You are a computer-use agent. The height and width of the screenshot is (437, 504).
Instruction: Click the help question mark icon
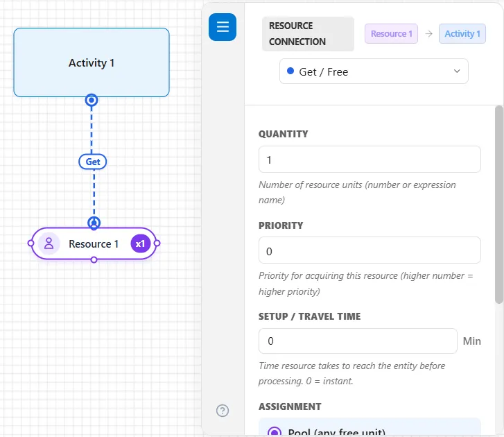(x=223, y=411)
